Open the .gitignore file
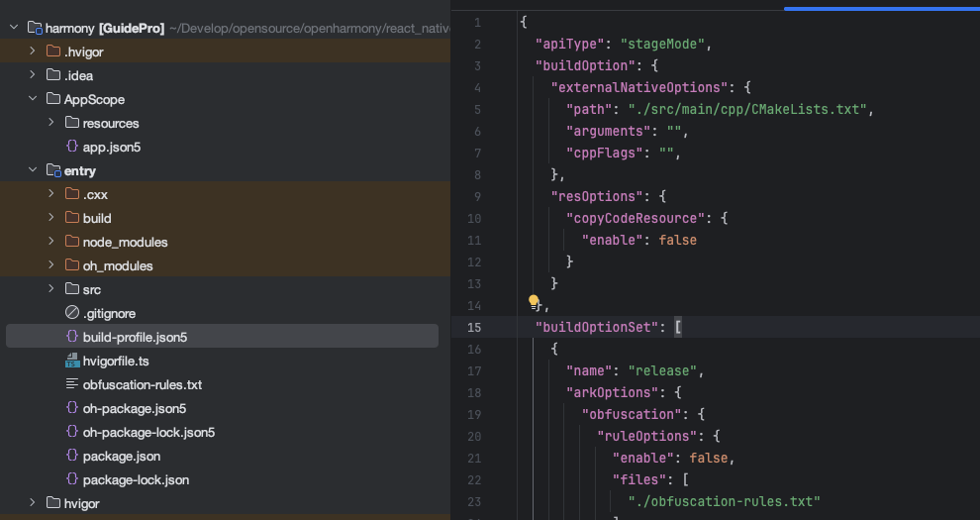Image resolution: width=980 pixels, height=520 pixels. 109,313
